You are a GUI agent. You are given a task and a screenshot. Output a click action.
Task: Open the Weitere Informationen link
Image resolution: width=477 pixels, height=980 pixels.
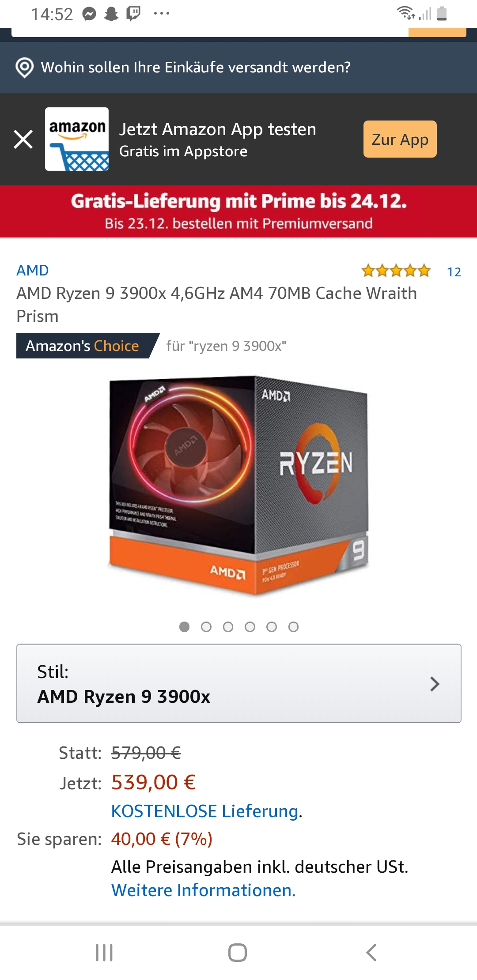(x=203, y=890)
